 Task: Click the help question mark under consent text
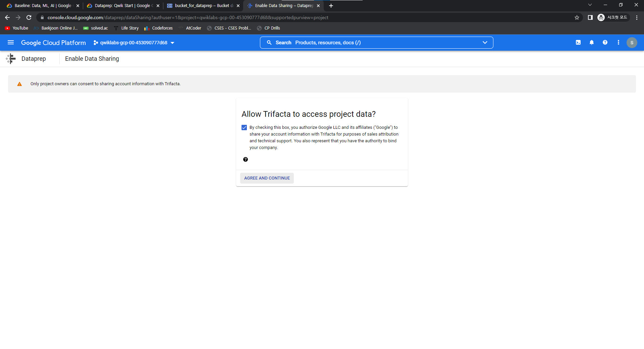[246, 159]
